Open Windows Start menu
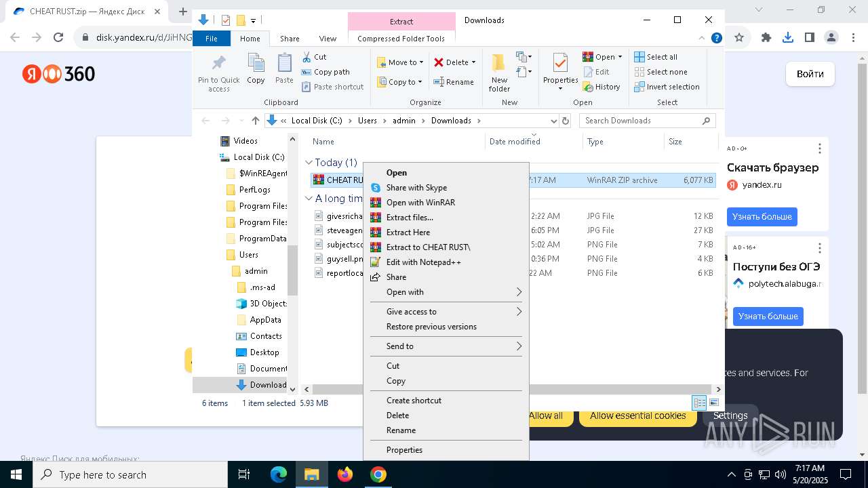 click(16, 474)
